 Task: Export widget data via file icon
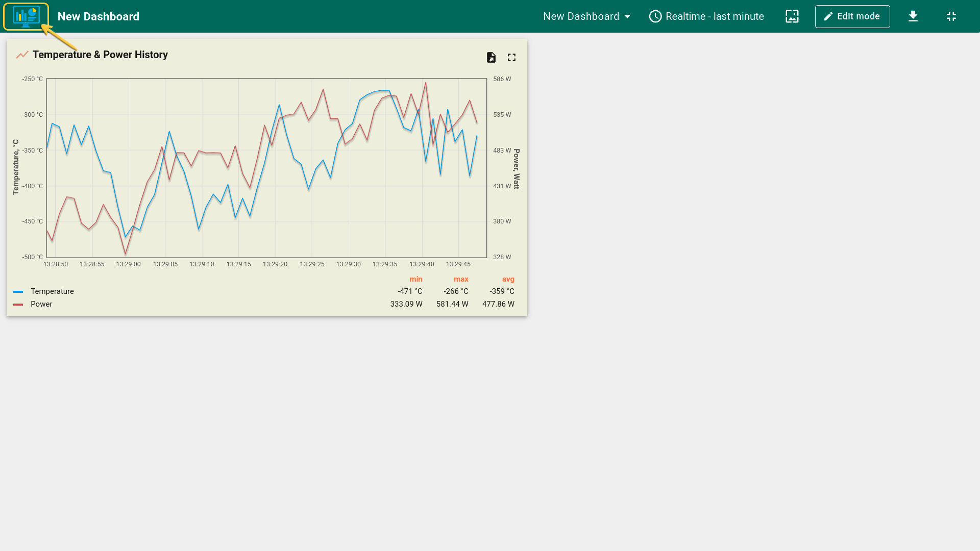491,57
